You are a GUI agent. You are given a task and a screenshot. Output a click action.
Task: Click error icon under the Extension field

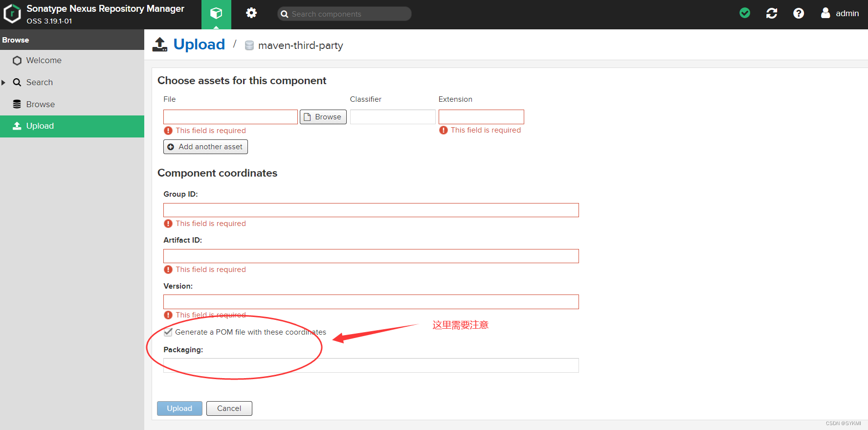(444, 130)
